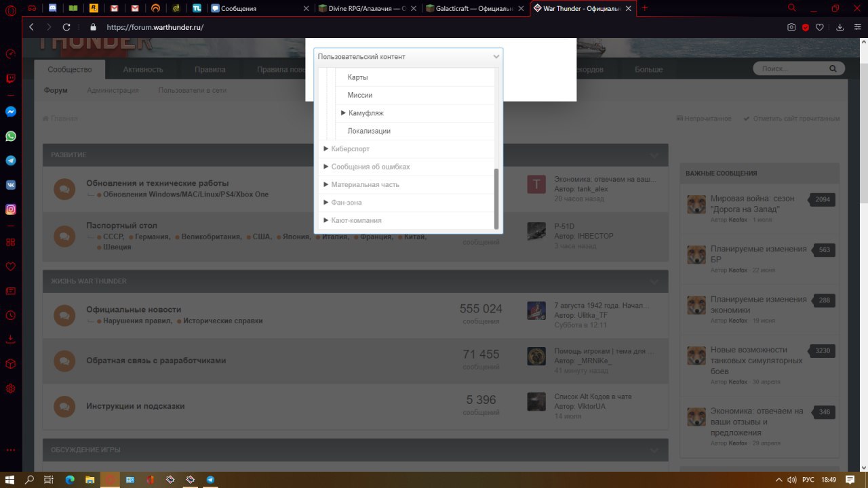
Task: Search open tabs with the red magnifier
Action: tap(792, 8)
